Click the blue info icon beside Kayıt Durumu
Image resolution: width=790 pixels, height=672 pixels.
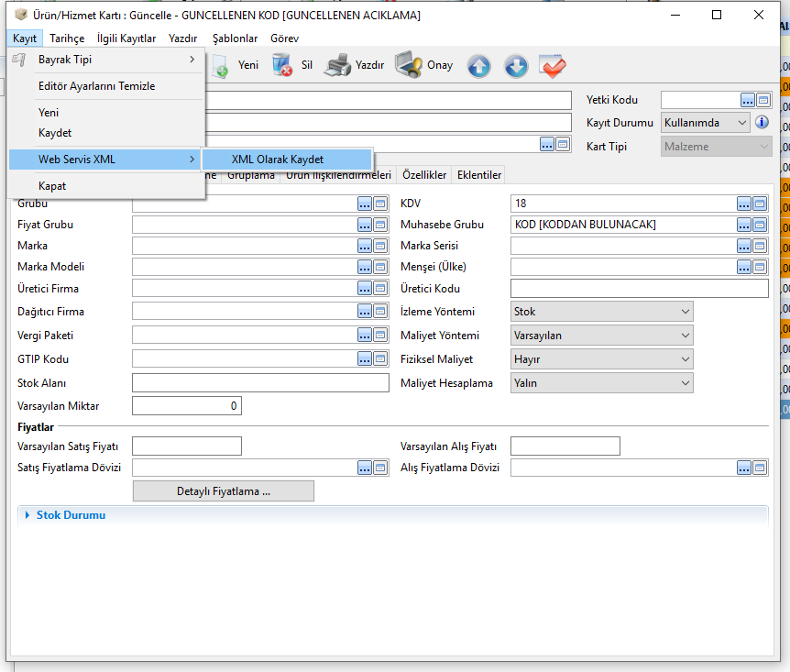[x=762, y=123]
